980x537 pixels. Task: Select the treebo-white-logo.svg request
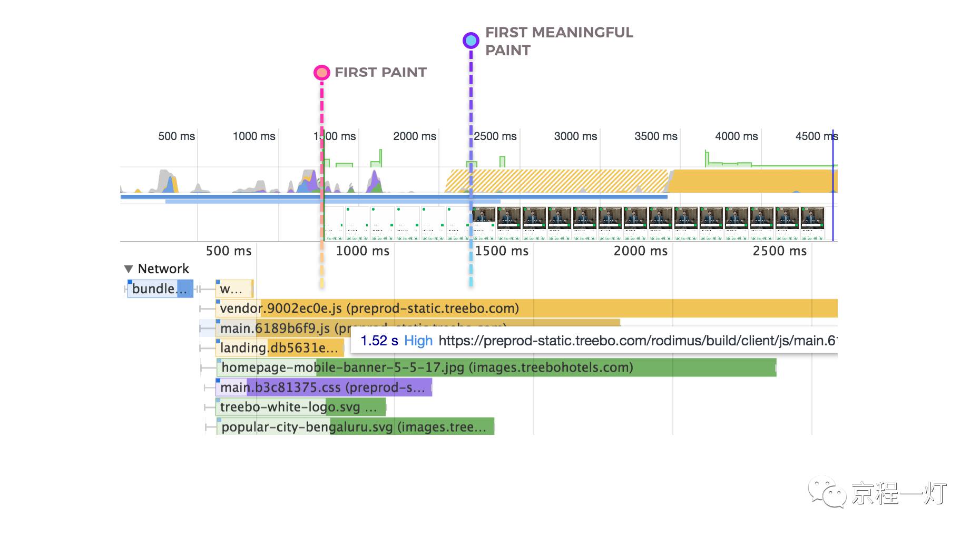(301, 407)
